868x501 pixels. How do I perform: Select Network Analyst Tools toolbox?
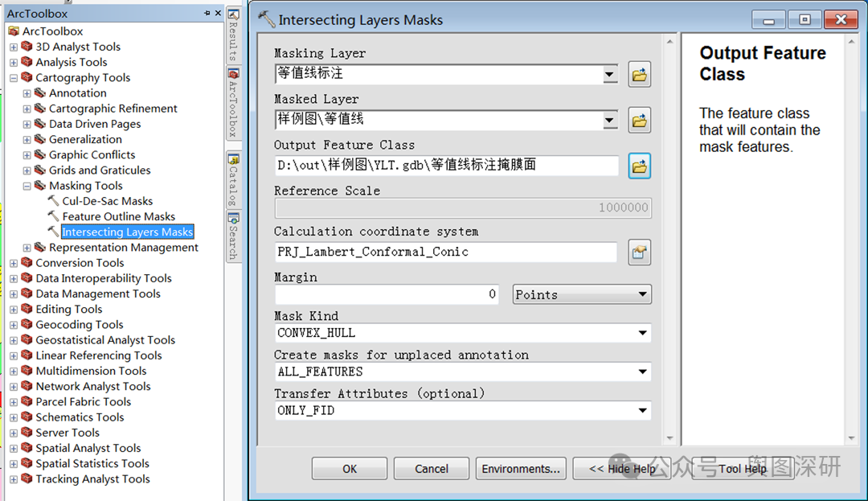[93, 387]
